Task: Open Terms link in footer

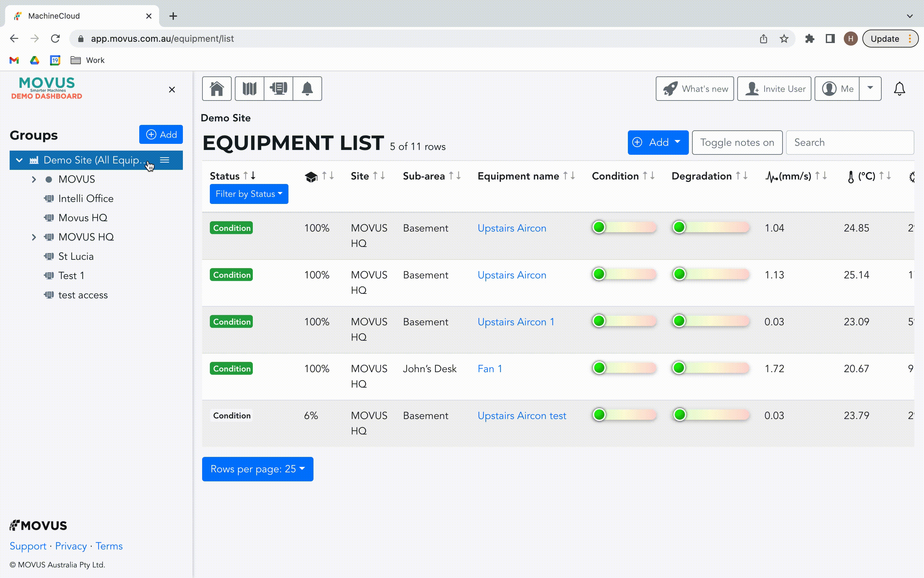Action: [109, 546]
